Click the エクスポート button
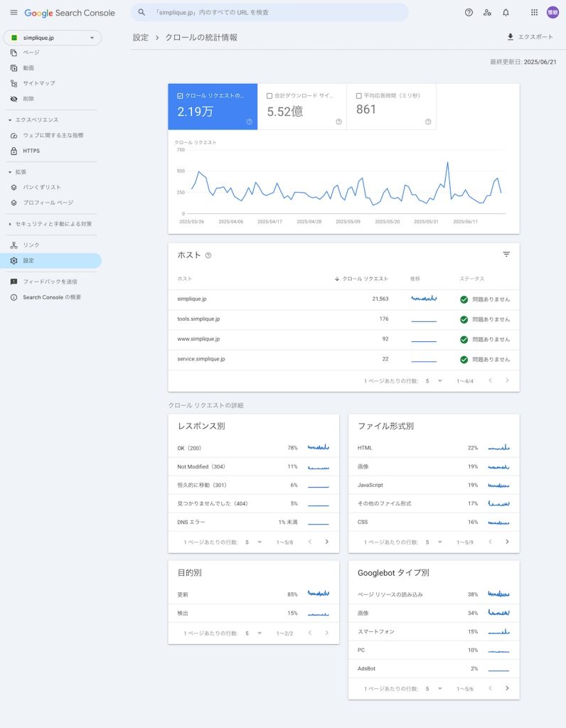566x728 pixels. pos(530,37)
